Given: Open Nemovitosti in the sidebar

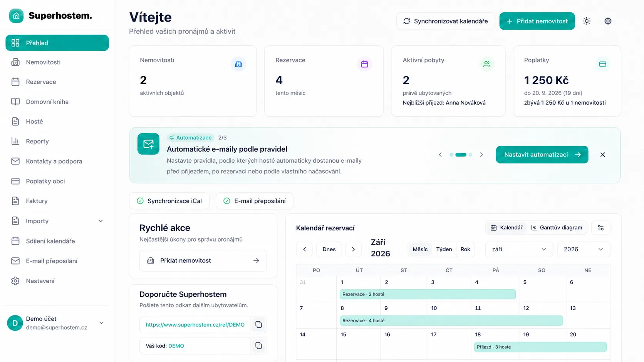Looking at the screenshot, I should [57, 62].
